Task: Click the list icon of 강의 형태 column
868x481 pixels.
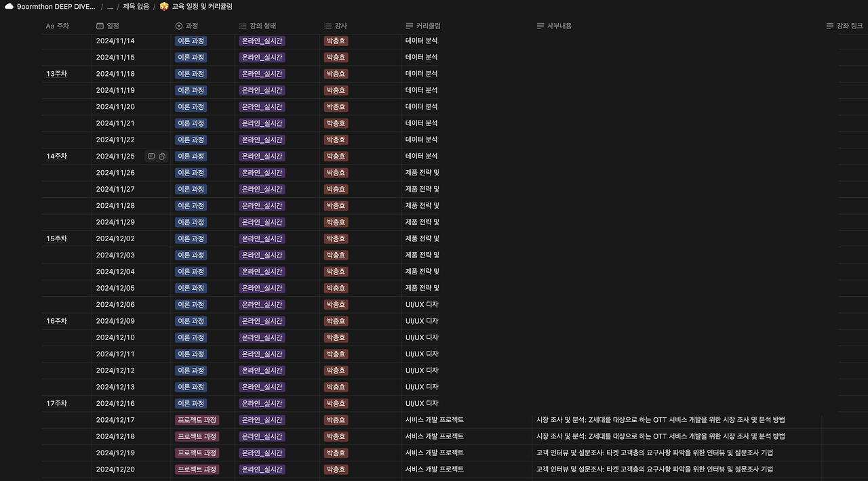Action: coord(243,26)
